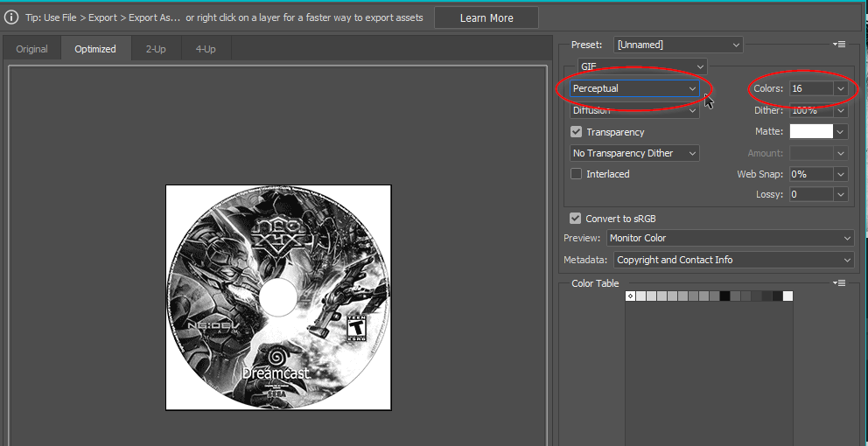
Task: Expand the Lossy value arrow
Action: tap(840, 195)
